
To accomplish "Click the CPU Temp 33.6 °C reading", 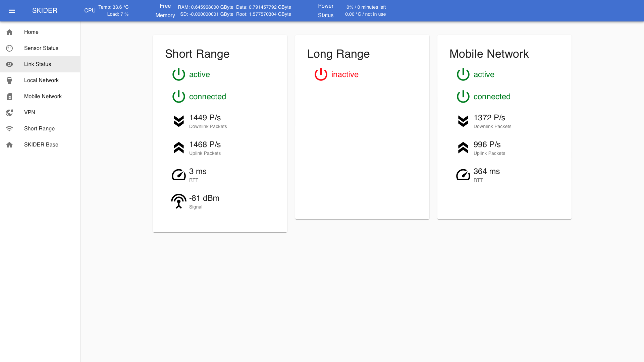I will click(113, 7).
